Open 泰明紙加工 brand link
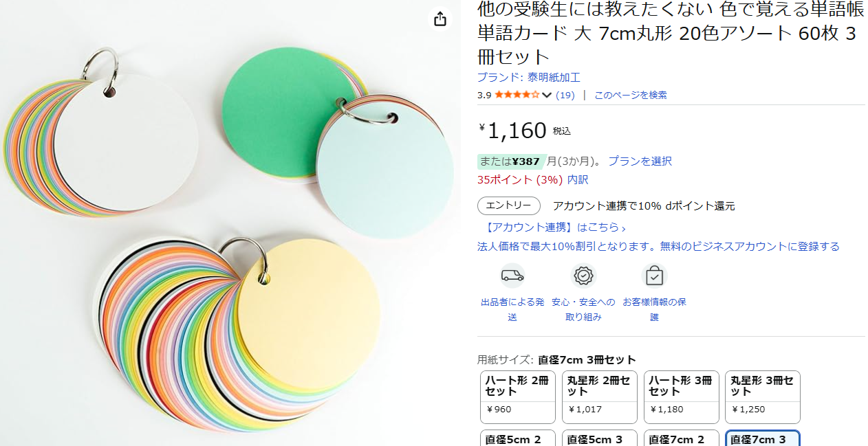This screenshot has height=446, width=868. click(529, 77)
